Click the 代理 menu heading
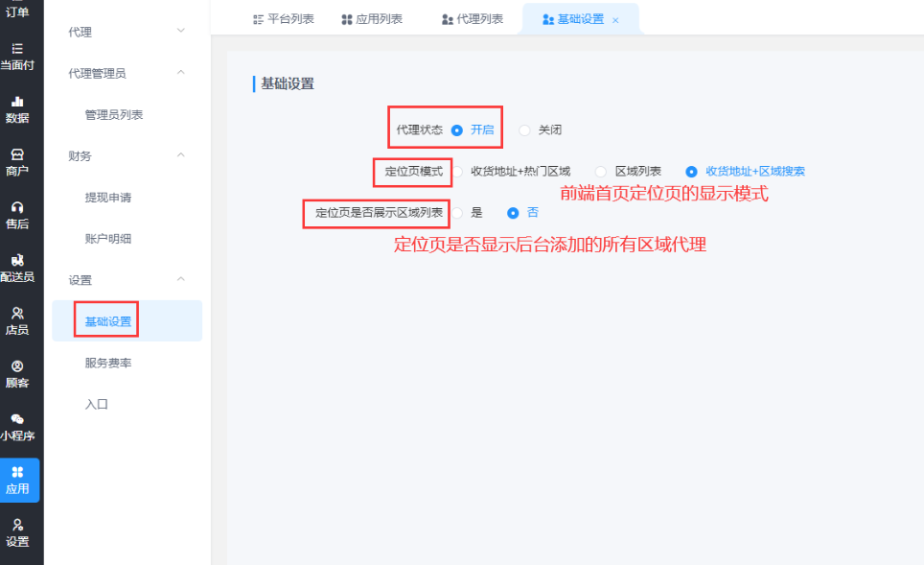Screen dimensions: 924x565 click(x=81, y=32)
